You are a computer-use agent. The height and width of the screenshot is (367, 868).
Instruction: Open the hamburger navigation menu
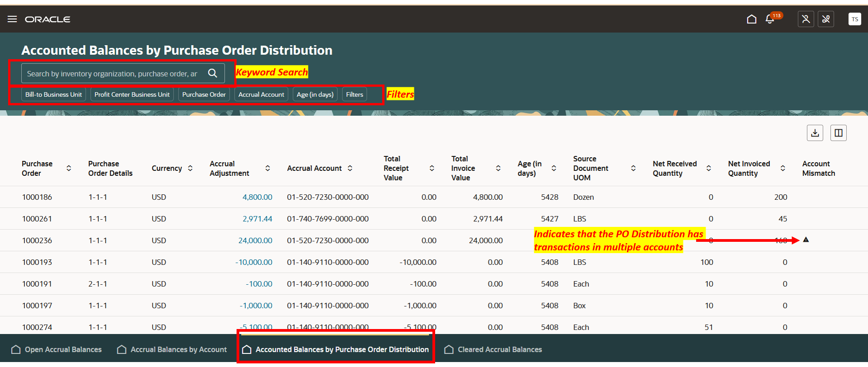click(x=12, y=19)
